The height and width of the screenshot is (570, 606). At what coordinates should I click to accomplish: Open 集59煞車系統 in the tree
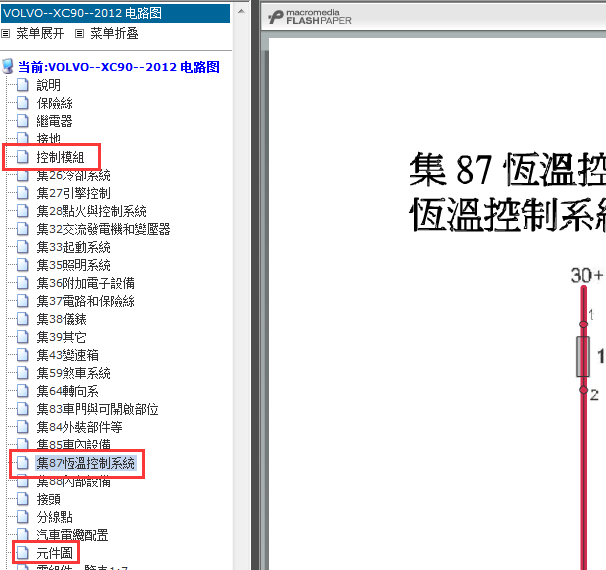tap(73, 373)
